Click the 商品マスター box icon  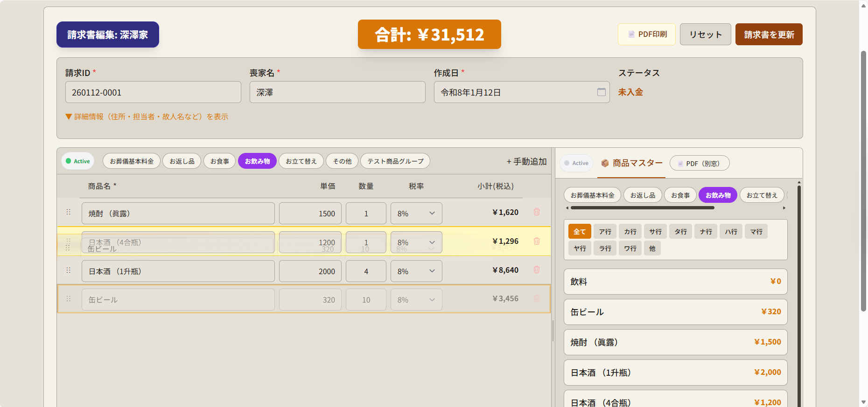coord(605,163)
